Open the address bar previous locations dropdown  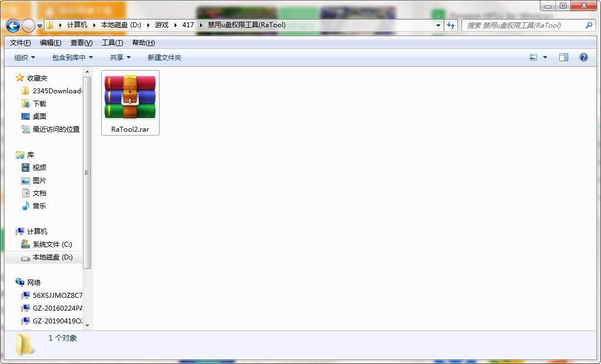(x=438, y=26)
